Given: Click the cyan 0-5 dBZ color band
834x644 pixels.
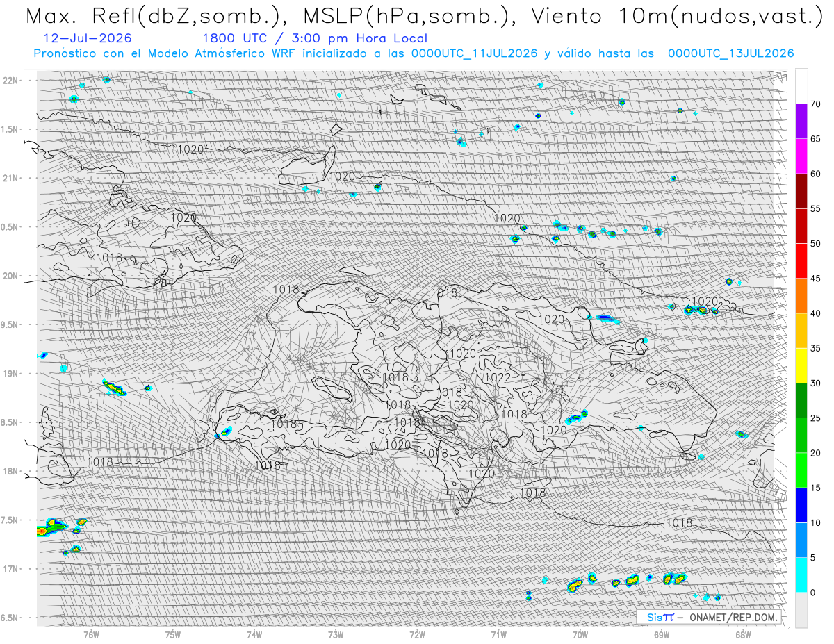Looking at the screenshot, I should click(801, 575).
